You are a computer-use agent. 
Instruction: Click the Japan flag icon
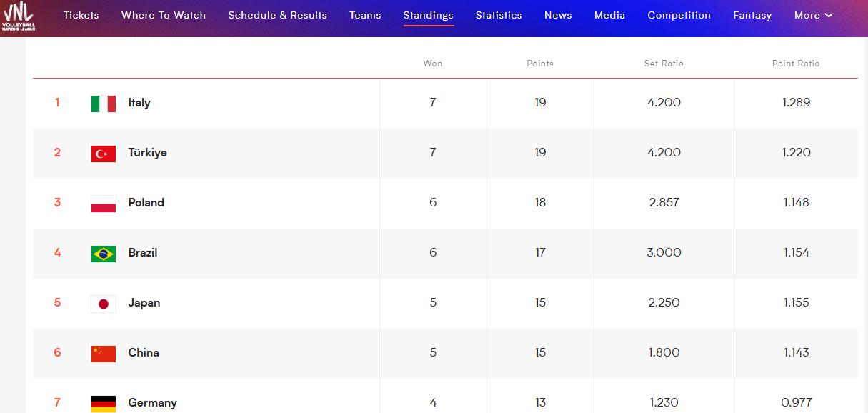point(104,304)
